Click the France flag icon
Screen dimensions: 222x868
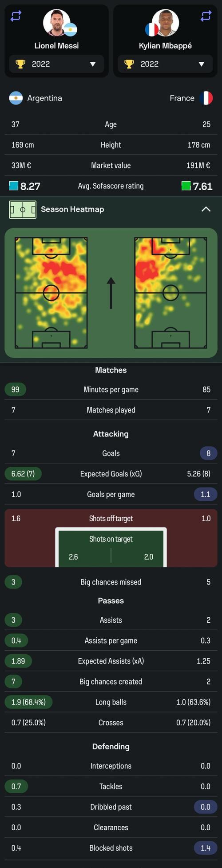pyautogui.click(x=206, y=98)
